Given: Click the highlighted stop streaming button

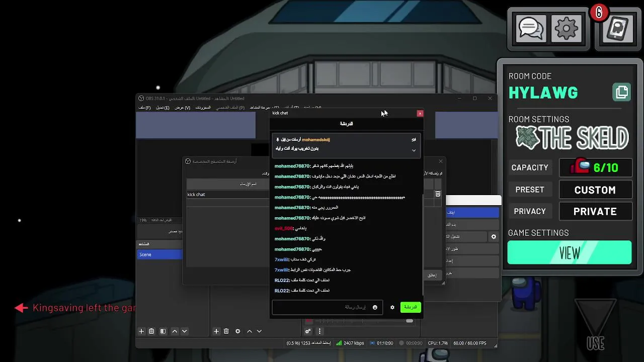Looking at the screenshot, I should (472, 212).
